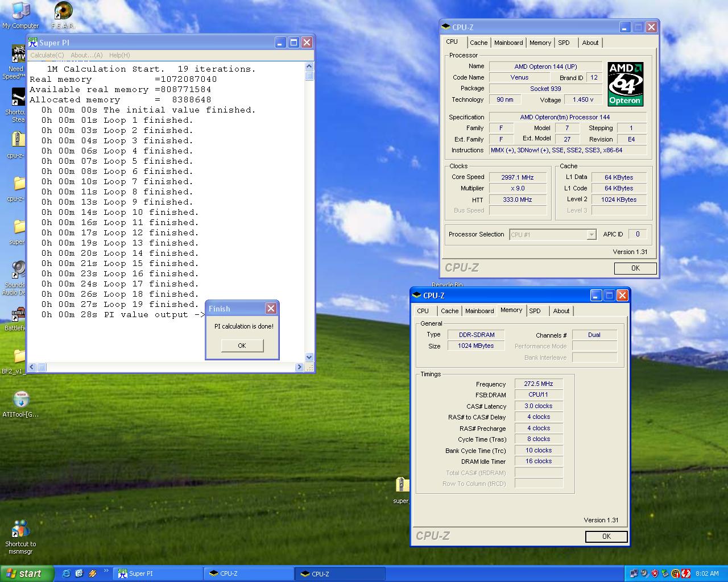
Task: Open Help menu in Super PI
Action: point(119,55)
